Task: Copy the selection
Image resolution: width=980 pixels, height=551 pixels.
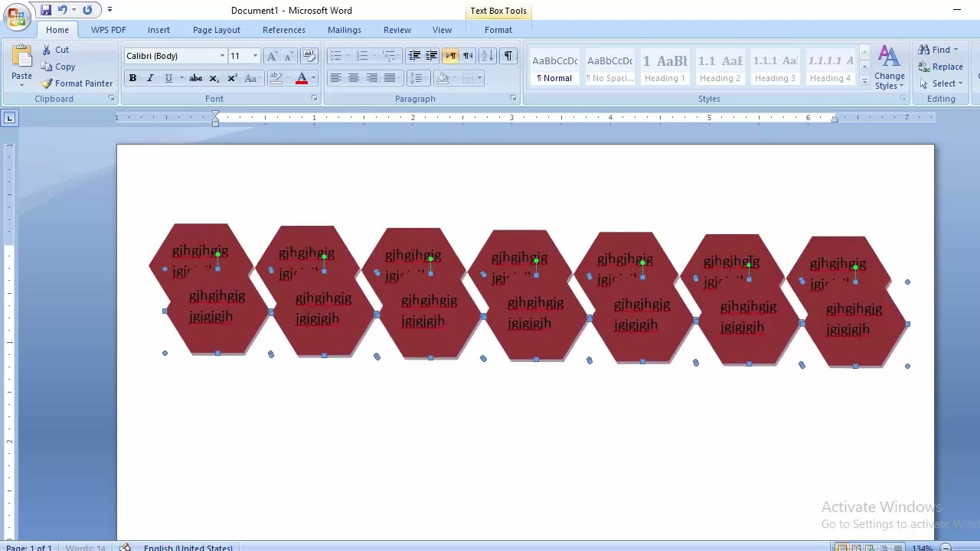Action: point(58,67)
